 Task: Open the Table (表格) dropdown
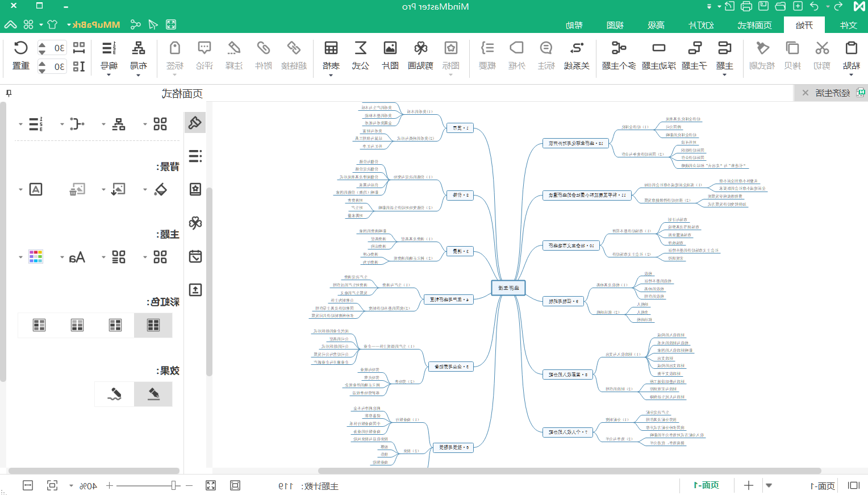[x=331, y=75]
